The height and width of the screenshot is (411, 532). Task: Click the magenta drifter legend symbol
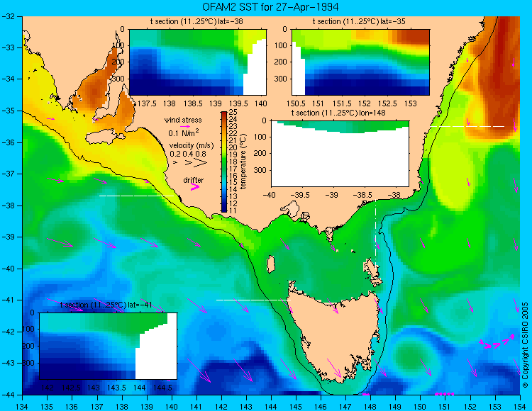pos(195,186)
